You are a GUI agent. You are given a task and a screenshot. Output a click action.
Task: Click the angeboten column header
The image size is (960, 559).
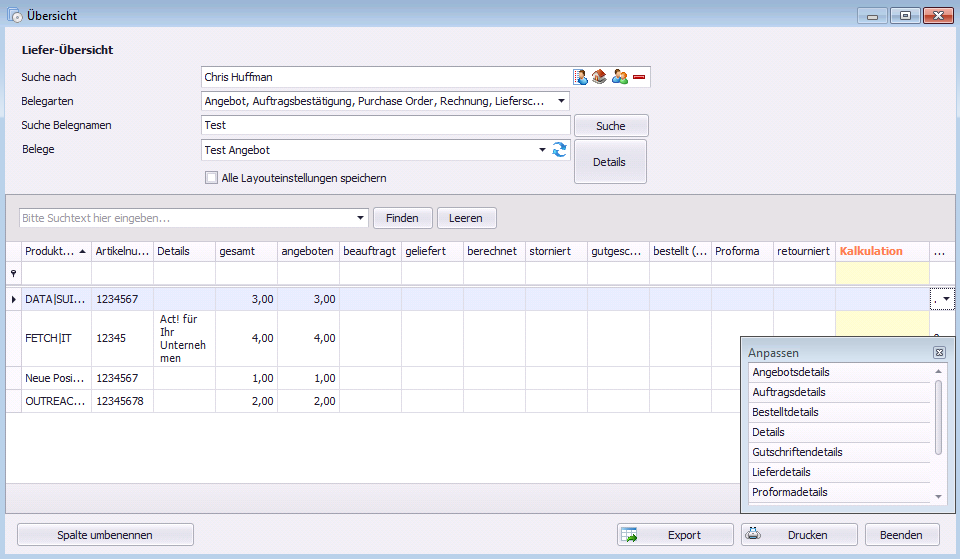[308, 251]
